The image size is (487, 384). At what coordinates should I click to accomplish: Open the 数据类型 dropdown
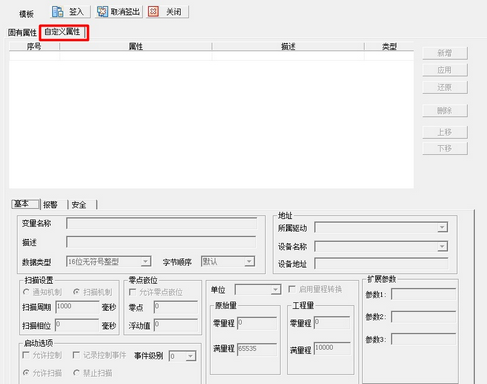[145, 262]
